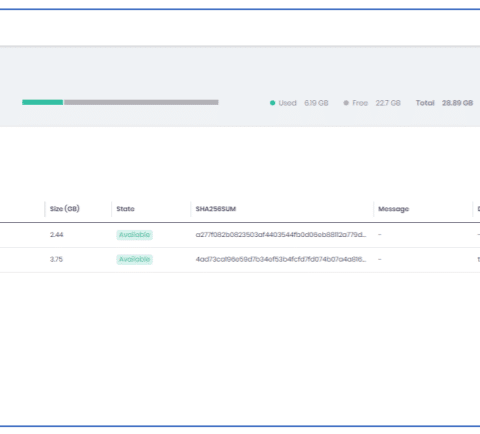Click the Available badge in the 3.75 row
Viewport: 480px width, 434px height.
[x=134, y=259]
